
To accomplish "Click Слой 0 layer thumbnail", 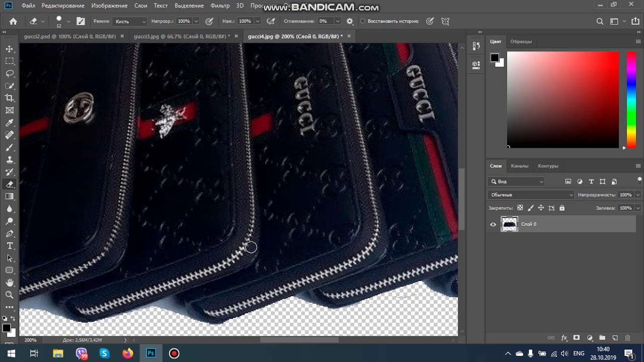I will point(509,224).
